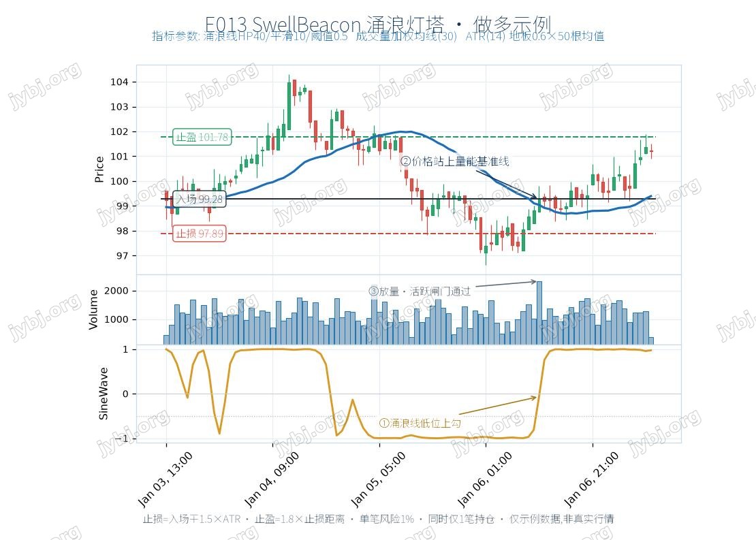Click the Jan 06, 21:00 date label

pos(592,479)
